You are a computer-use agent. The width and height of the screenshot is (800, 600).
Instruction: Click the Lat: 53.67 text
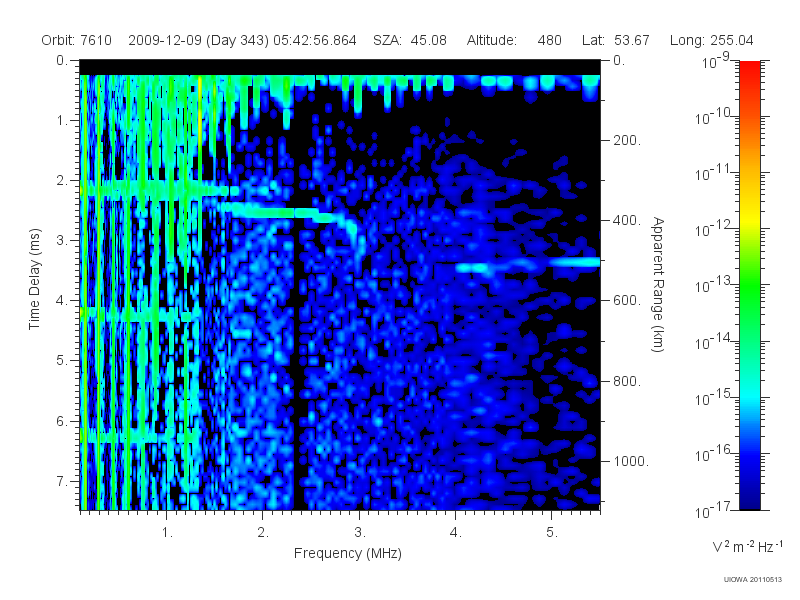coord(616,40)
